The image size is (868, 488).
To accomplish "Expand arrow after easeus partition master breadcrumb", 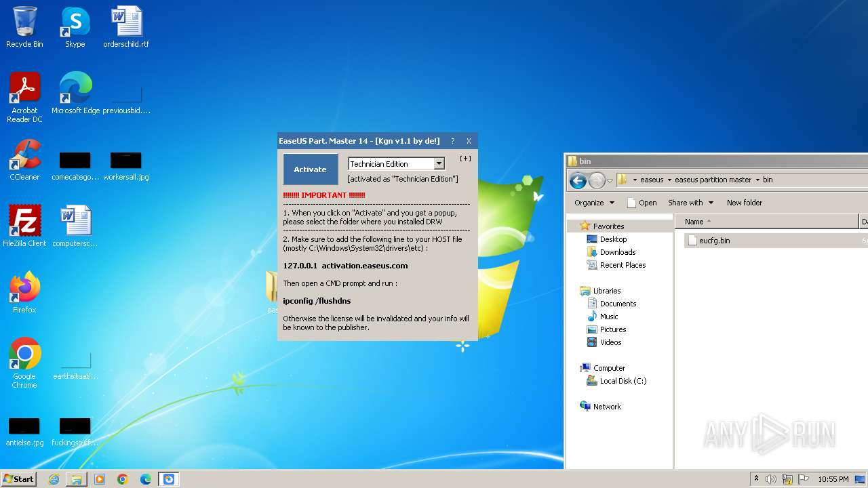I will pos(757,180).
